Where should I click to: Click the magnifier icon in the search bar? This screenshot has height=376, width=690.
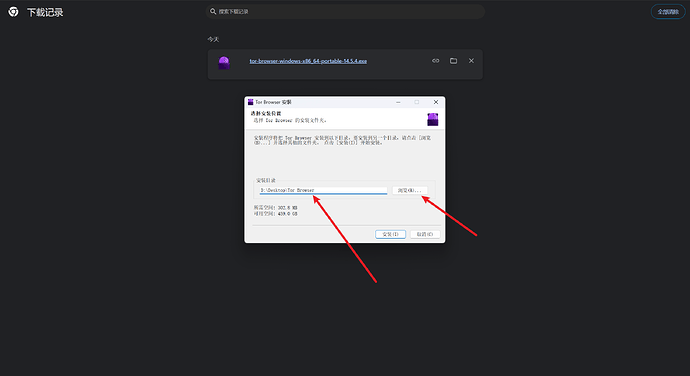click(x=213, y=11)
